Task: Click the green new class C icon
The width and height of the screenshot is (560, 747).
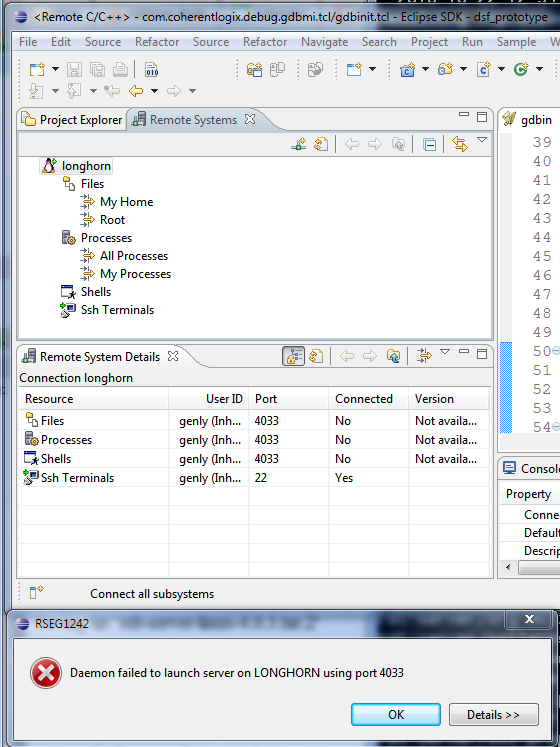Action: click(x=521, y=70)
